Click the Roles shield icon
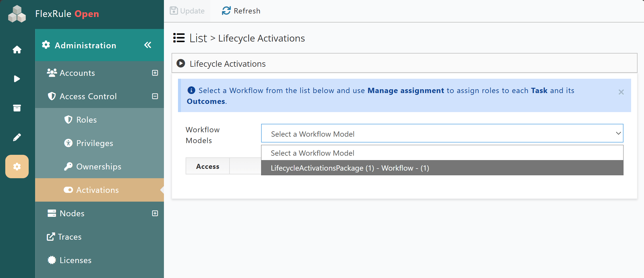 click(x=68, y=119)
